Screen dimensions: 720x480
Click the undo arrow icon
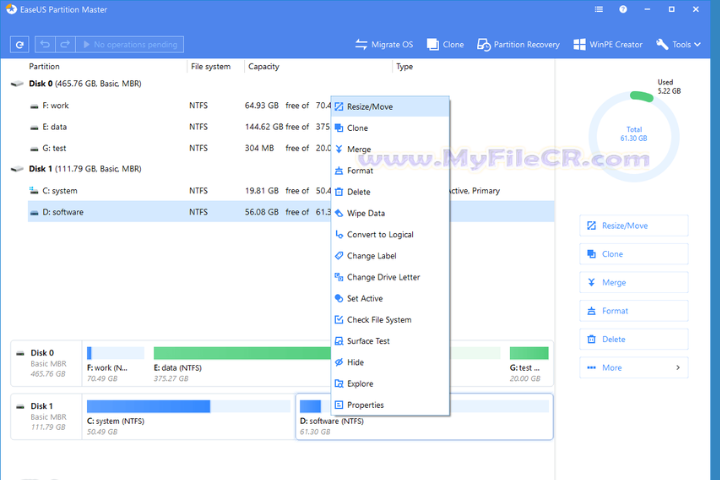(45, 45)
